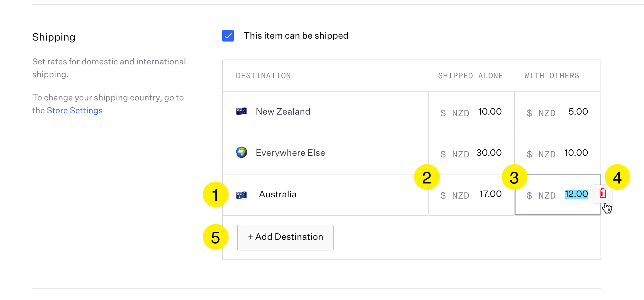644x300 pixels.
Task: Open the Store Settings link
Action: [x=75, y=110]
